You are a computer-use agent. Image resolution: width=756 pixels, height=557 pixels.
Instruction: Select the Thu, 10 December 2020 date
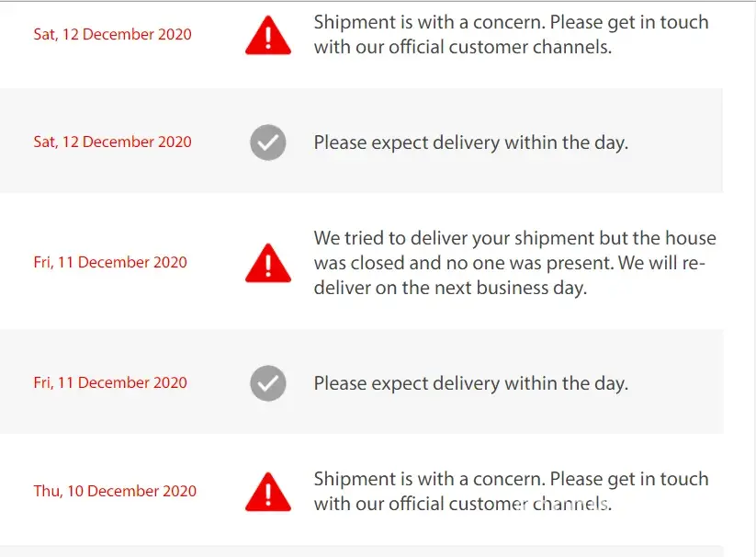coord(115,491)
